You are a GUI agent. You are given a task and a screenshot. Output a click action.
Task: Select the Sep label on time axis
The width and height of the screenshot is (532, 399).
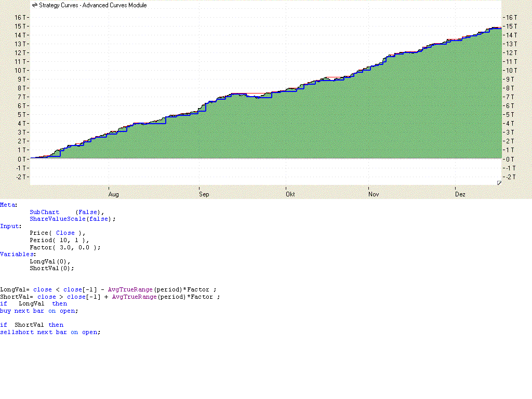[x=204, y=194]
